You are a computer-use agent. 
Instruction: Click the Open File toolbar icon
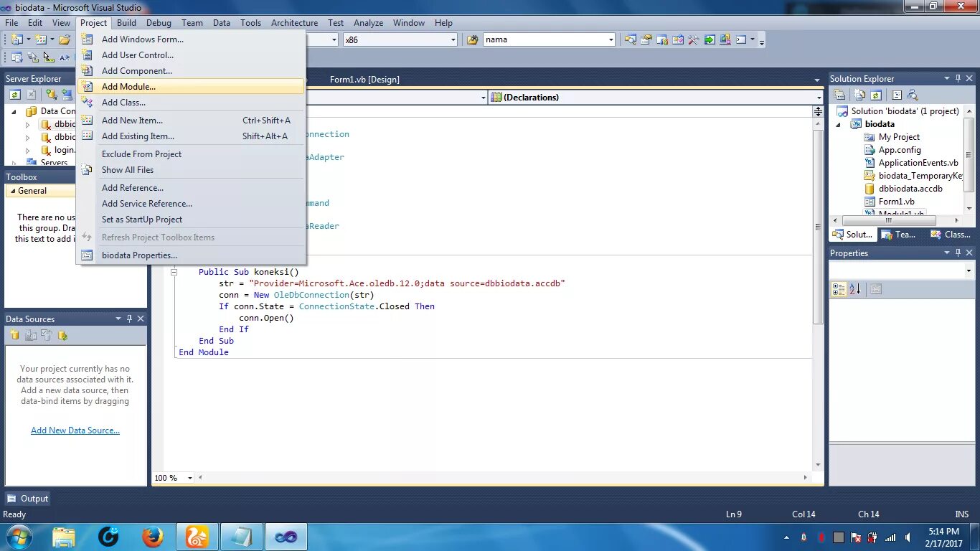65,39
